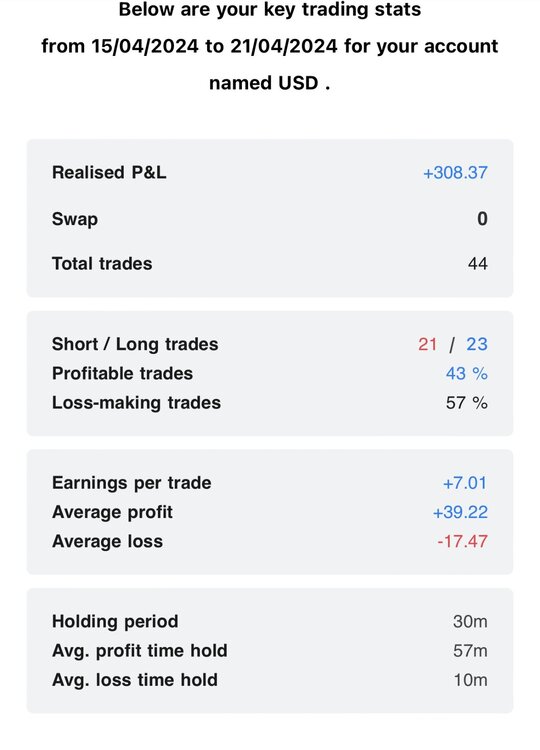Viewport: 540px width, 750px height.
Task: Click the Average loss -17.47 value
Action: (x=462, y=541)
